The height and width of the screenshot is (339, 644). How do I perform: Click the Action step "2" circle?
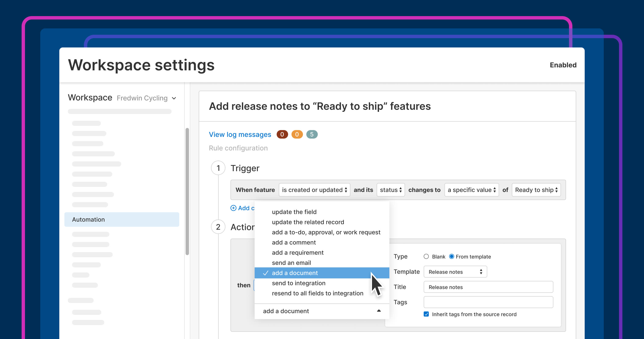218,227
